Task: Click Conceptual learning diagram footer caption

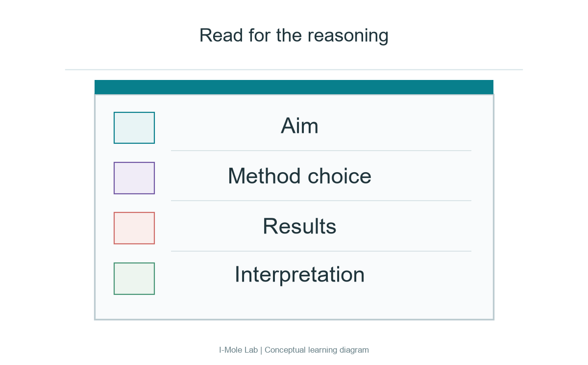Action: point(317,350)
